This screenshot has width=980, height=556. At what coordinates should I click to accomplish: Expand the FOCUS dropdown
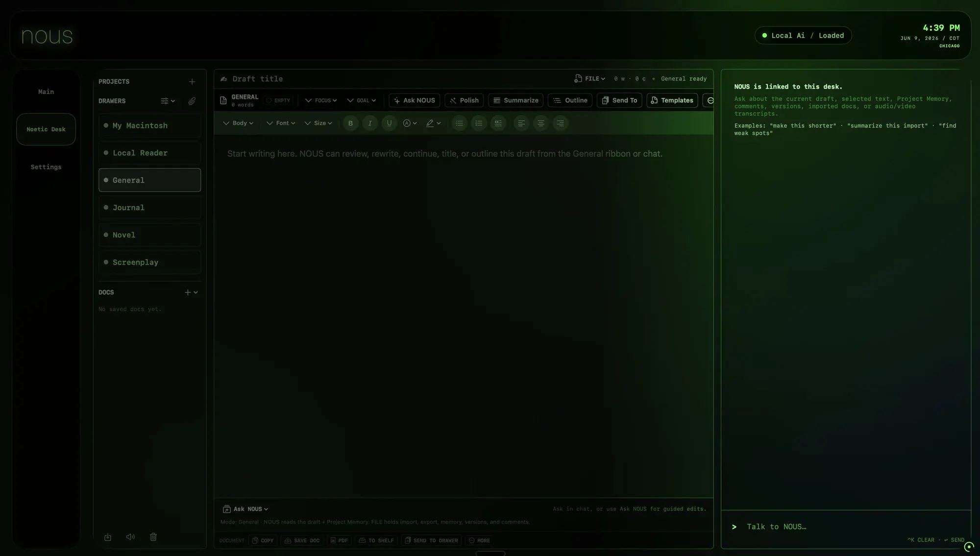click(321, 100)
